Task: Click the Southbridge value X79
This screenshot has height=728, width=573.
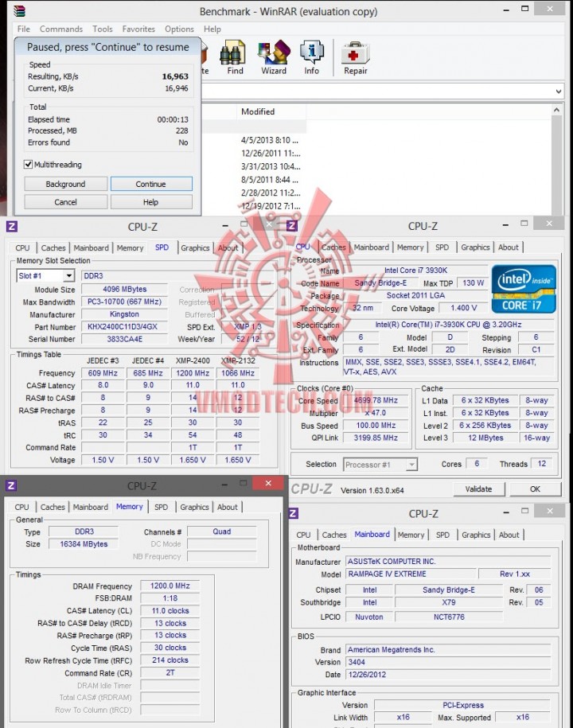Action: click(449, 602)
